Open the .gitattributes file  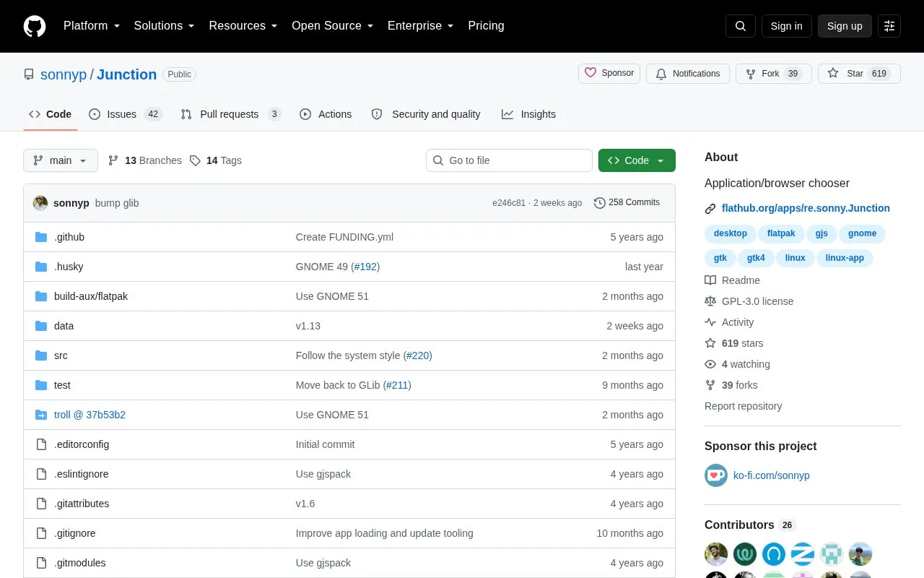[82, 504]
